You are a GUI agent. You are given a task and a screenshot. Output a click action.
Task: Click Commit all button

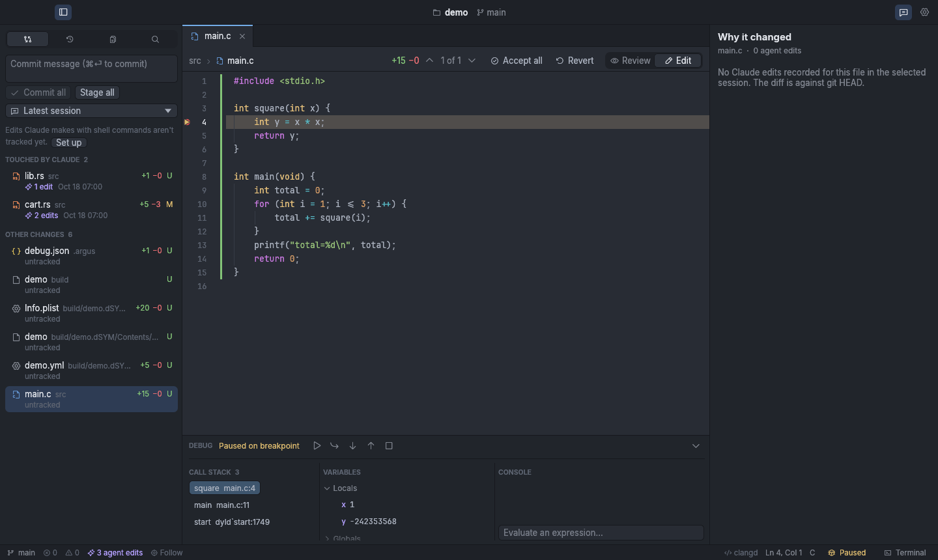click(x=38, y=92)
